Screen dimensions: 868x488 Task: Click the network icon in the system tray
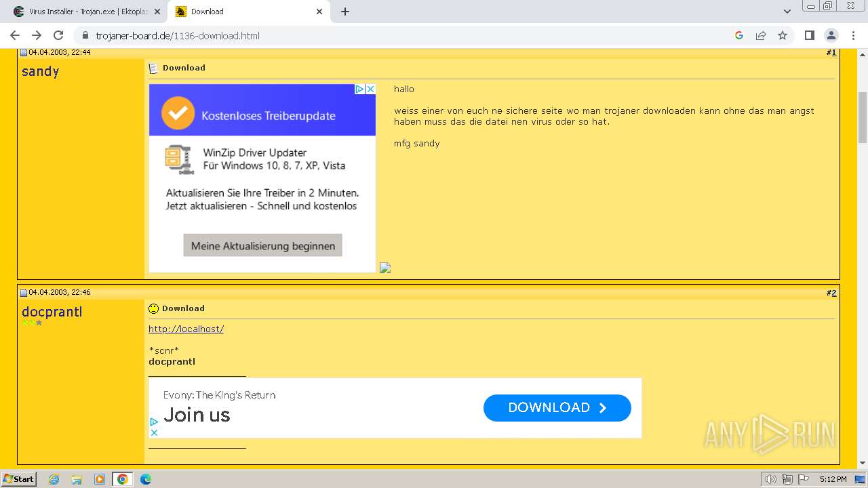tap(787, 479)
